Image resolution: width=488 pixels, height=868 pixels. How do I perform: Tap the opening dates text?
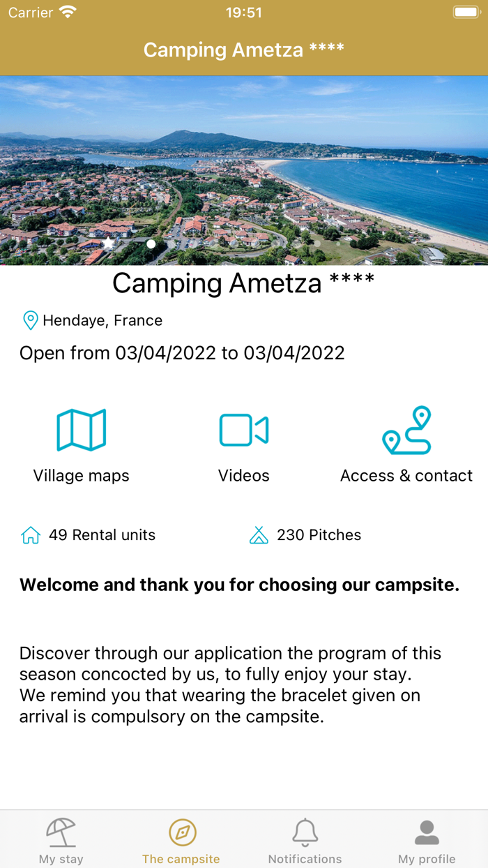[181, 352]
